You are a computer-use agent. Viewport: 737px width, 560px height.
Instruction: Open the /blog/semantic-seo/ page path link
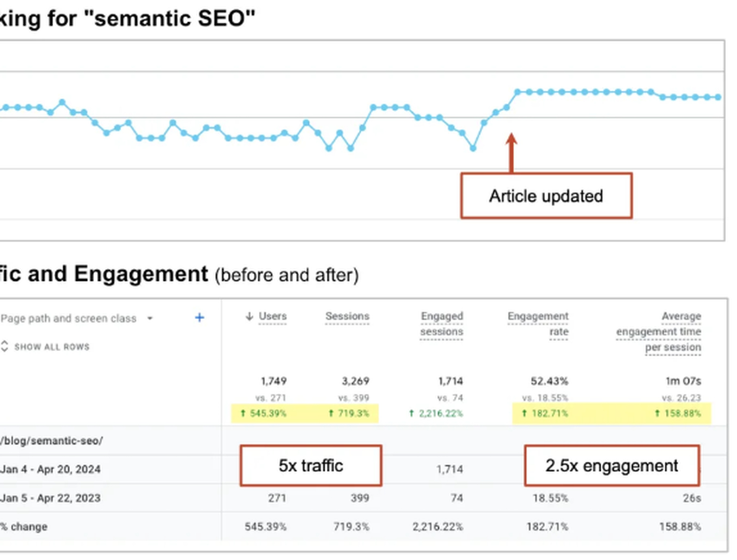(52, 440)
